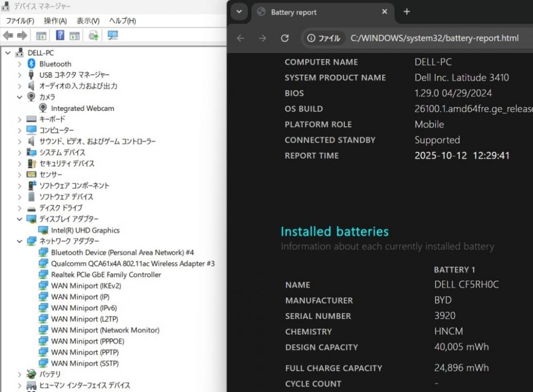Click the Bluetooth device category icon

pos(31,64)
